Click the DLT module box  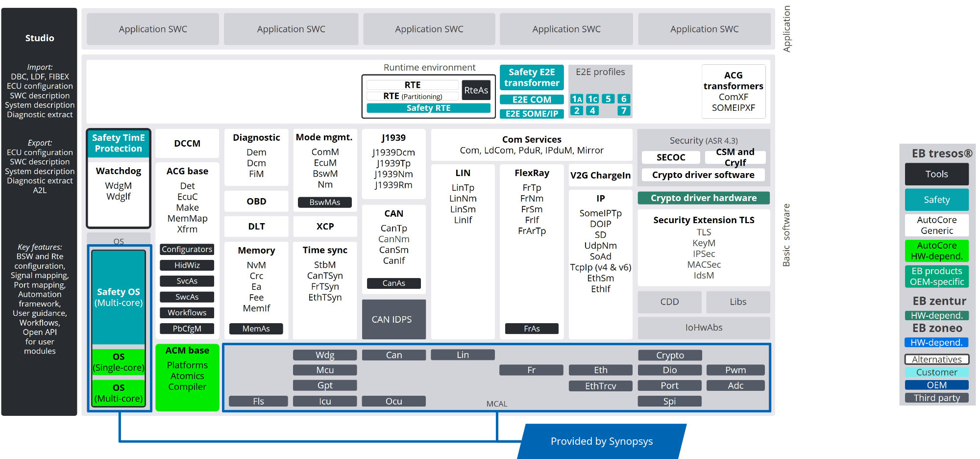point(256,226)
